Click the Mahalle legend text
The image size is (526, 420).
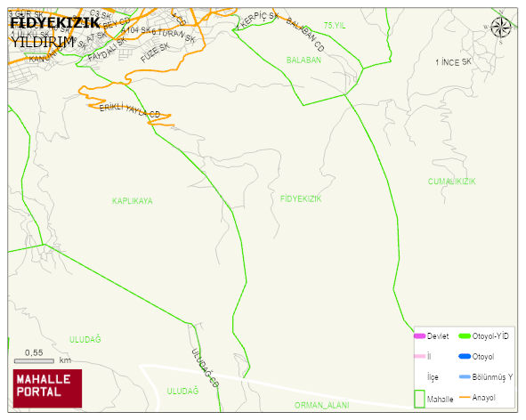tap(440, 399)
